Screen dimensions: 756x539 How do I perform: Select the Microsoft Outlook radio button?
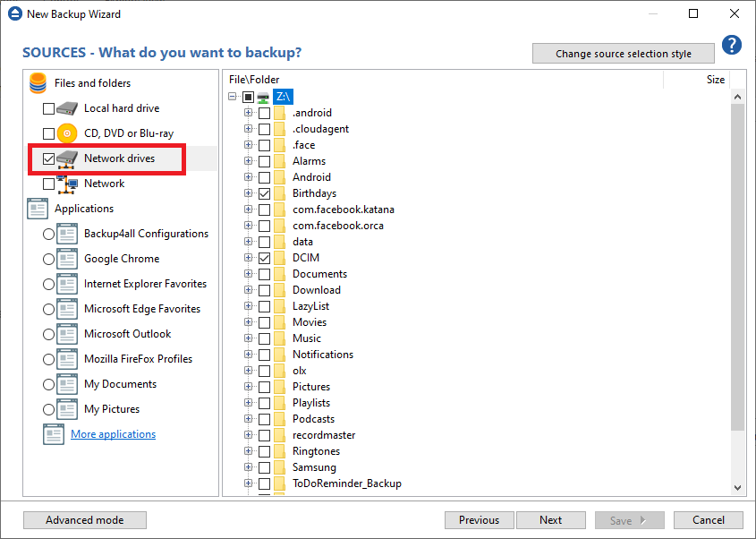coord(48,334)
